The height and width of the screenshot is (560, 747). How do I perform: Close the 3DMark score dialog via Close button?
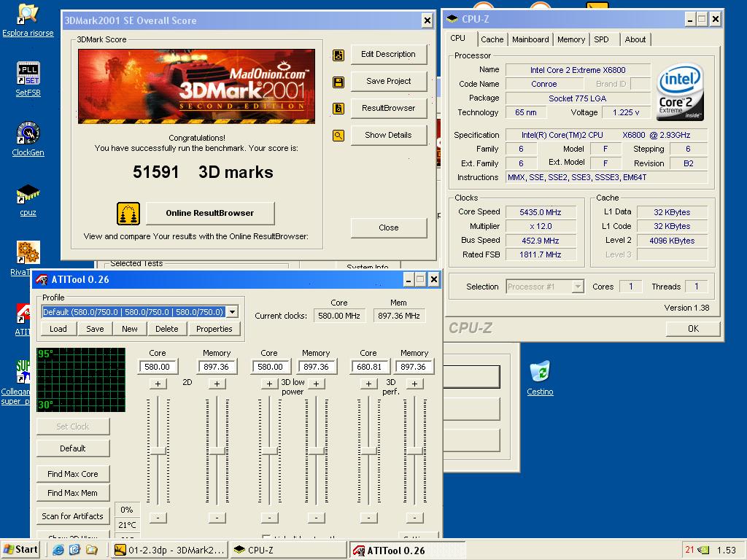click(388, 227)
